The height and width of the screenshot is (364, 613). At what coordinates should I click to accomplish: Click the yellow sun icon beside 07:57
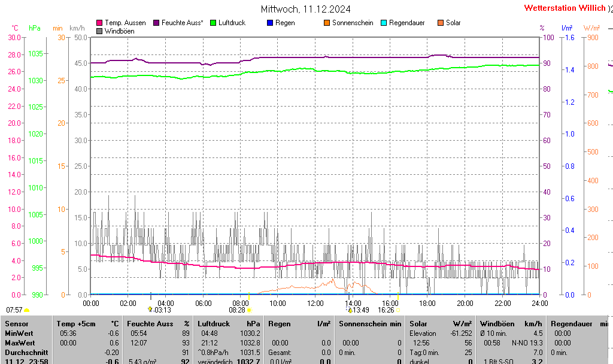pyautogui.click(x=26, y=310)
